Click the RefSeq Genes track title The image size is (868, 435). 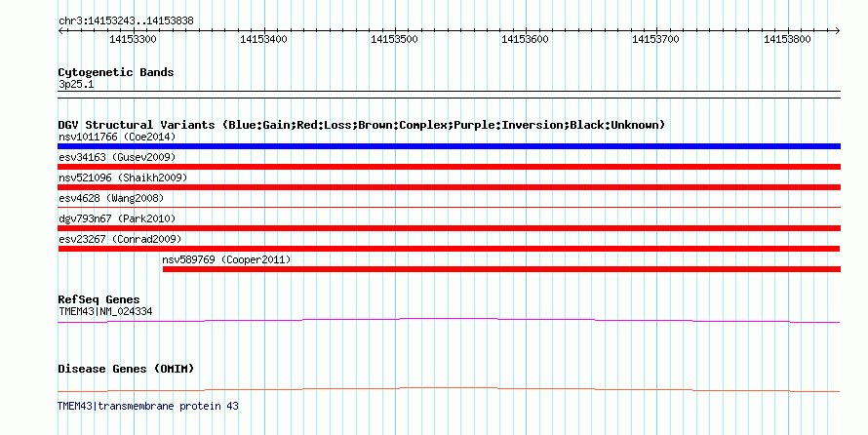tap(99, 300)
